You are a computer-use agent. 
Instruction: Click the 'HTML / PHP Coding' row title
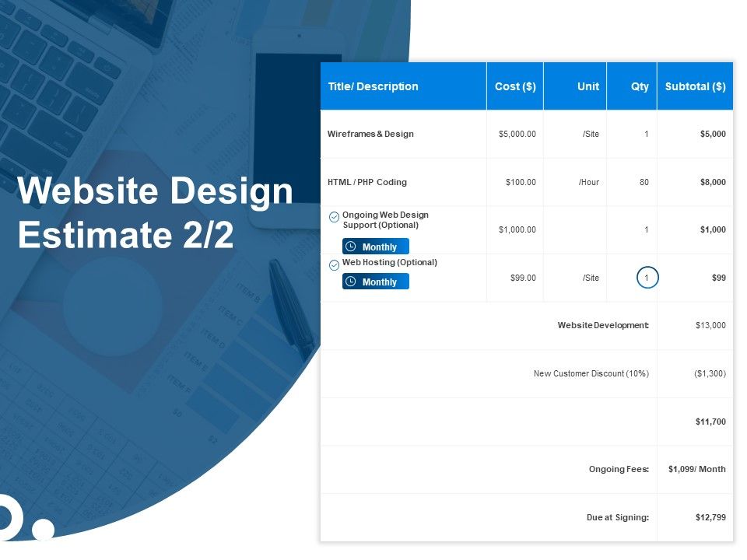(x=367, y=182)
